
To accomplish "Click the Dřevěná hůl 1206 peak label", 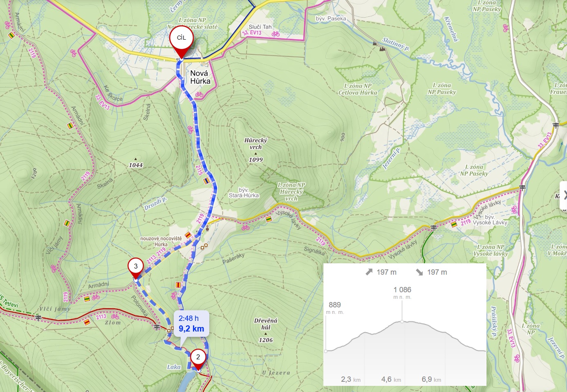I will (x=266, y=330).
